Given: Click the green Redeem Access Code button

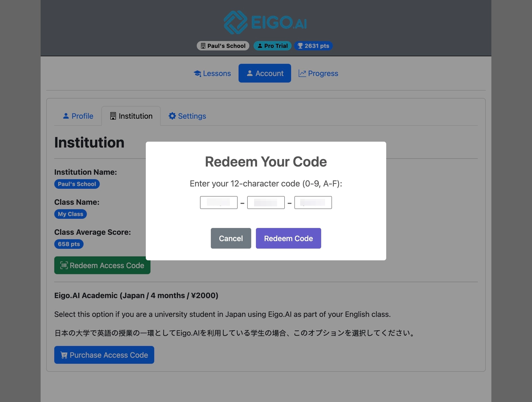Looking at the screenshot, I should [102, 265].
